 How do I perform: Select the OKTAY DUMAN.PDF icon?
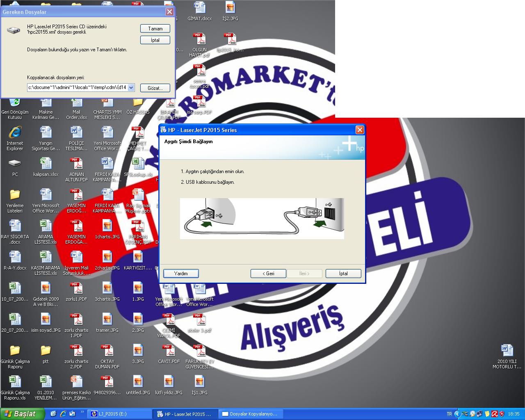pyautogui.click(x=107, y=350)
